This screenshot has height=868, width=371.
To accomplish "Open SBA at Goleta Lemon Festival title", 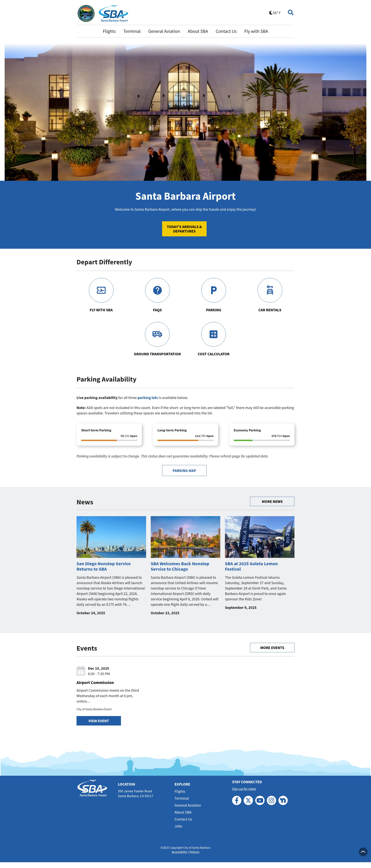I will tap(251, 566).
